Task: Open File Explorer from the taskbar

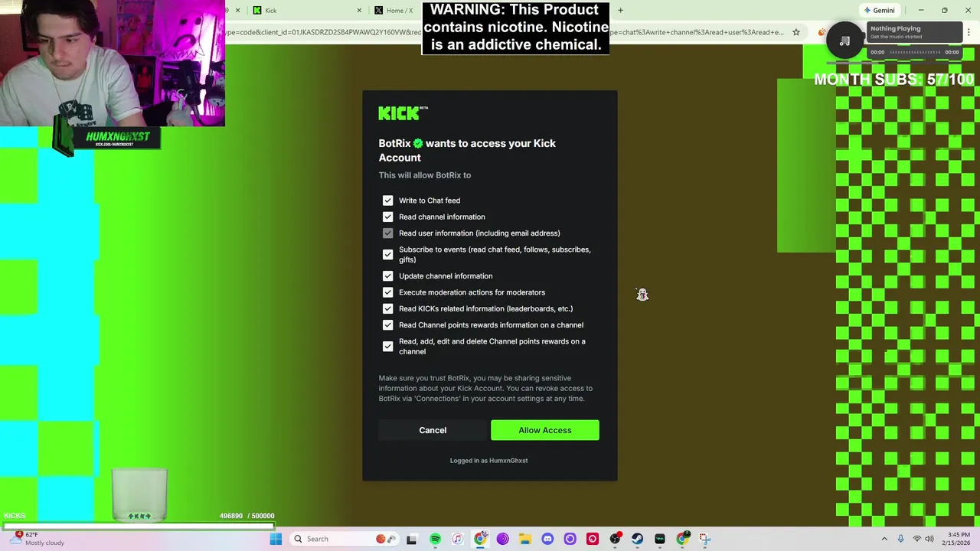Action: [525, 539]
